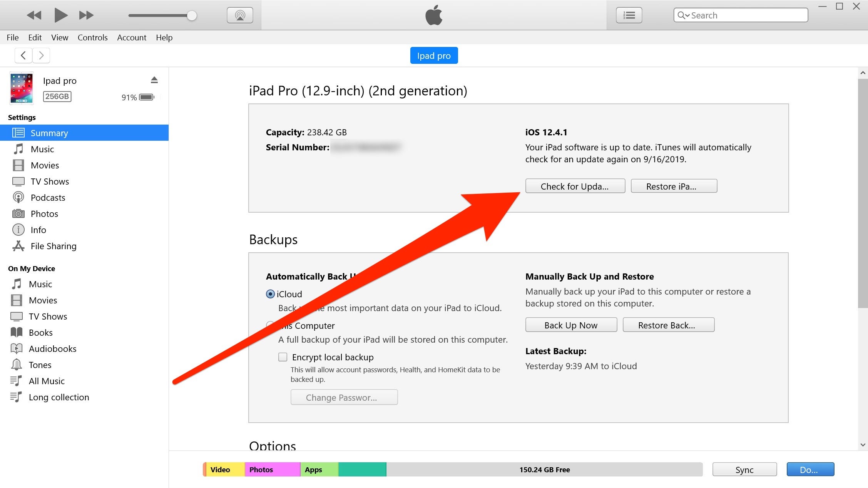Click the search magnifier dropdown
Viewport: 868px width, 488px height.
coord(683,15)
